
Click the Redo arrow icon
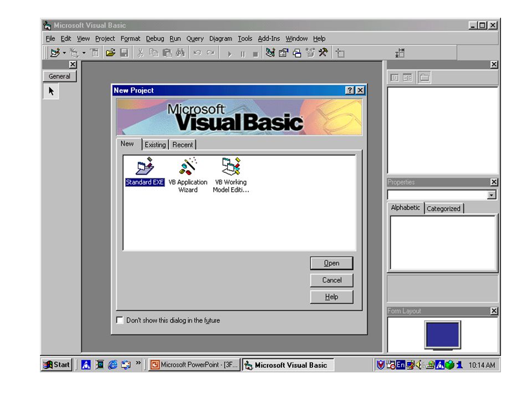pyautogui.click(x=211, y=53)
